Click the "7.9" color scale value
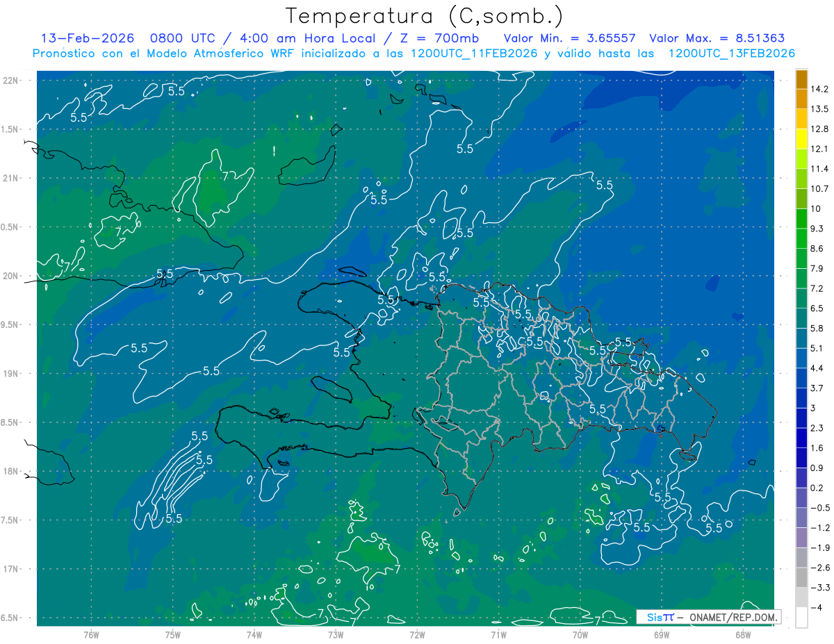Screen dimensions: 834x644 coord(818,268)
